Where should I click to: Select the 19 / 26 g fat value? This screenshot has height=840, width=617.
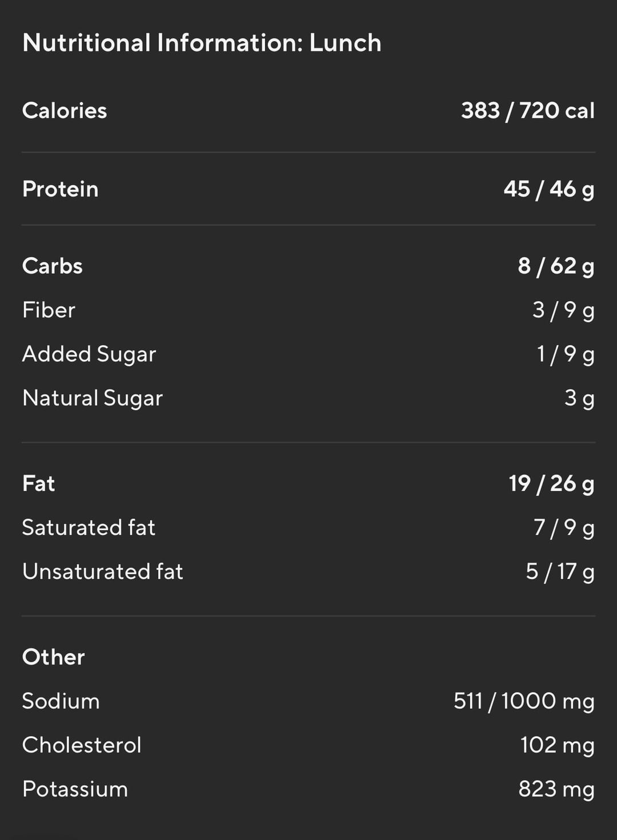pos(552,484)
